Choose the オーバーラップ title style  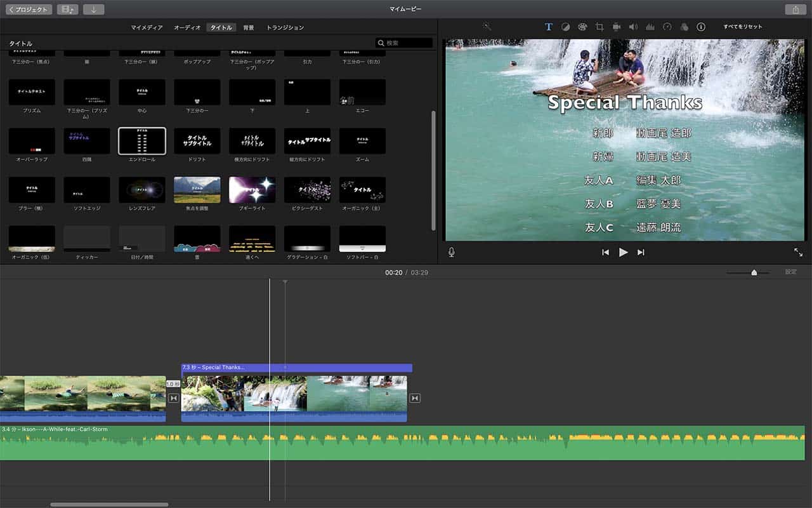[x=32, y=141]
